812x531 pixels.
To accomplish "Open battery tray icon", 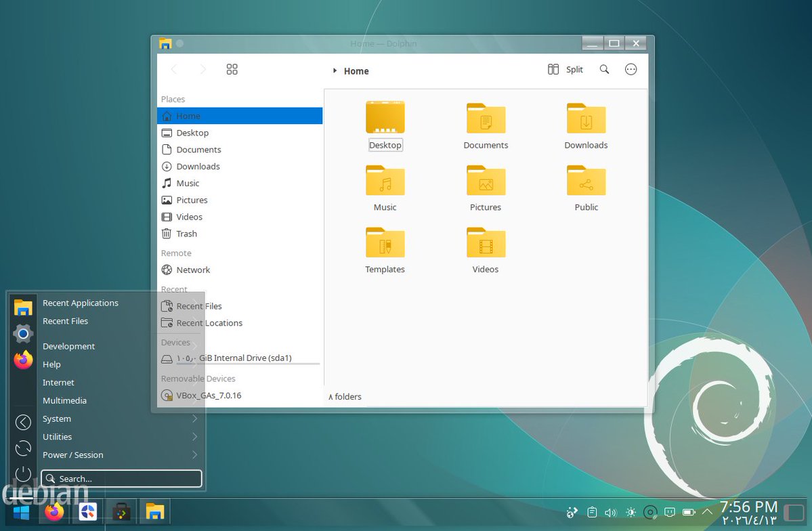I will click(x=689, y=512).
